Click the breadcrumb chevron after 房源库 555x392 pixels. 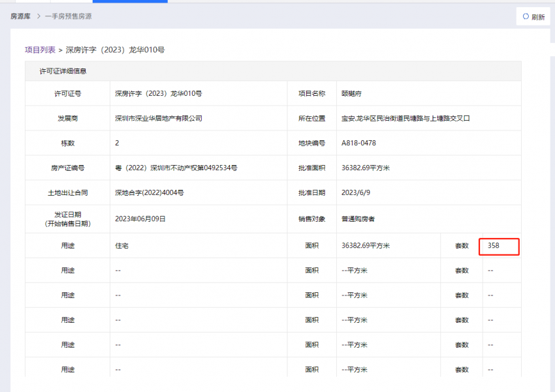pos(39,16)
